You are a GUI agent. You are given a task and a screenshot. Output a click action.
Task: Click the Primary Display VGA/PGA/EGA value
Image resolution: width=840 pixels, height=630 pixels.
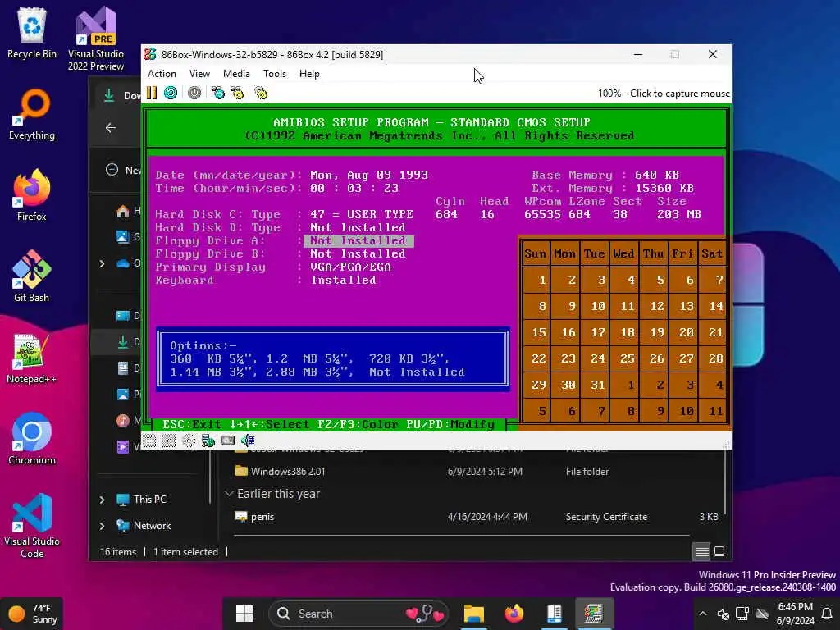click(350, 267)
